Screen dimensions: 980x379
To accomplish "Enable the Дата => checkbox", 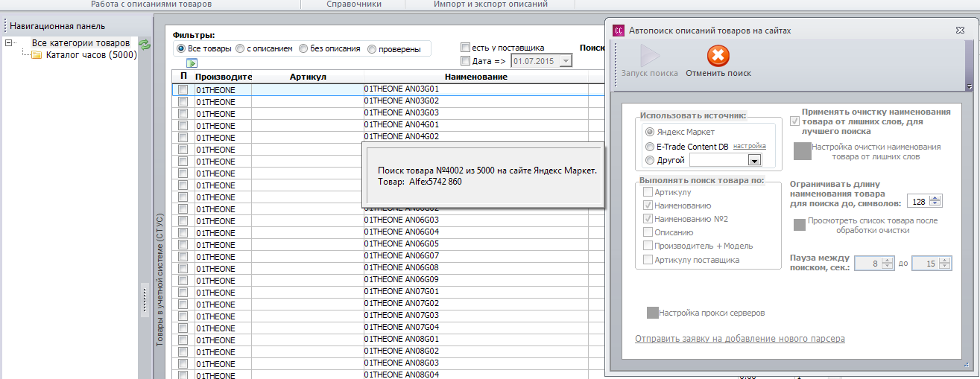I will pyautogui.click(x=466, y=61).
